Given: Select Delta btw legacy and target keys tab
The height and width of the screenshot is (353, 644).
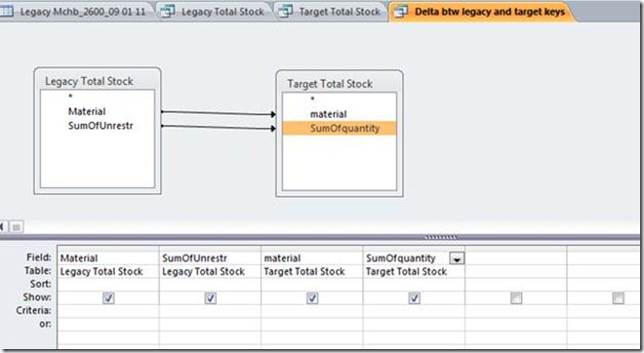Looking at the screenshot, I should point(483,12).
